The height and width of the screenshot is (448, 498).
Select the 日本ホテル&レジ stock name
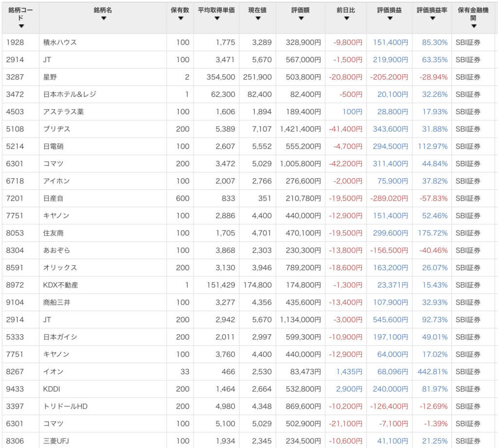point(70,94)
